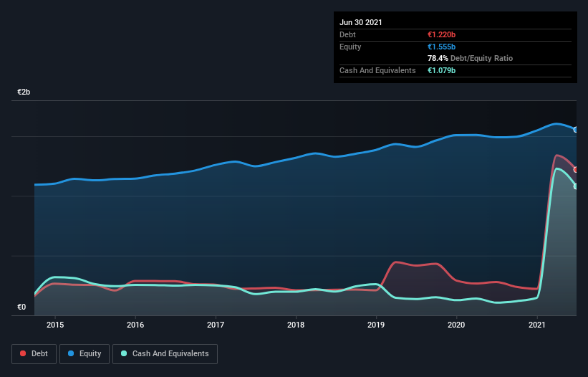Click the 2015 x-axis label
The height and width of the screenshot is (377, 588).
pyautogui.click(x=55, y=325)
